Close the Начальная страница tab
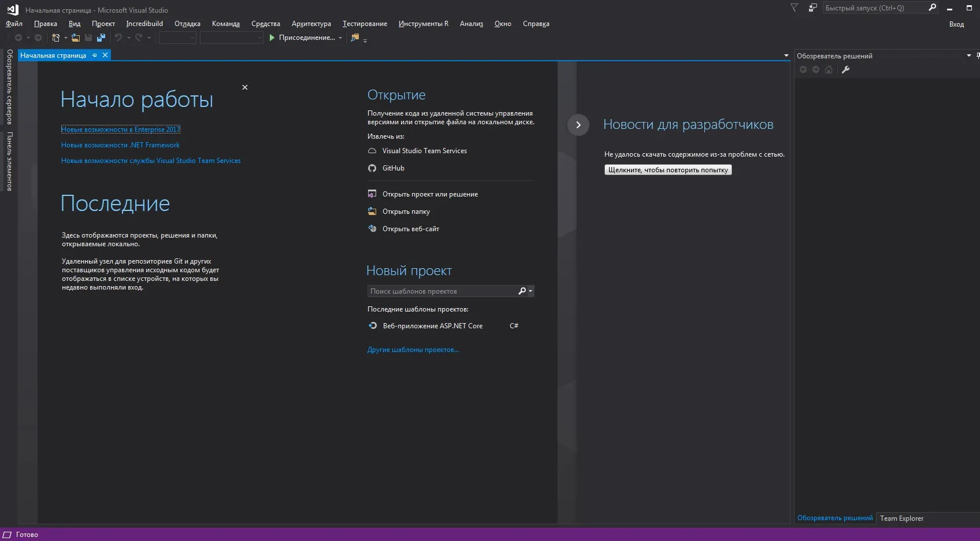The image size is (980, 541). tap(105, 55)
